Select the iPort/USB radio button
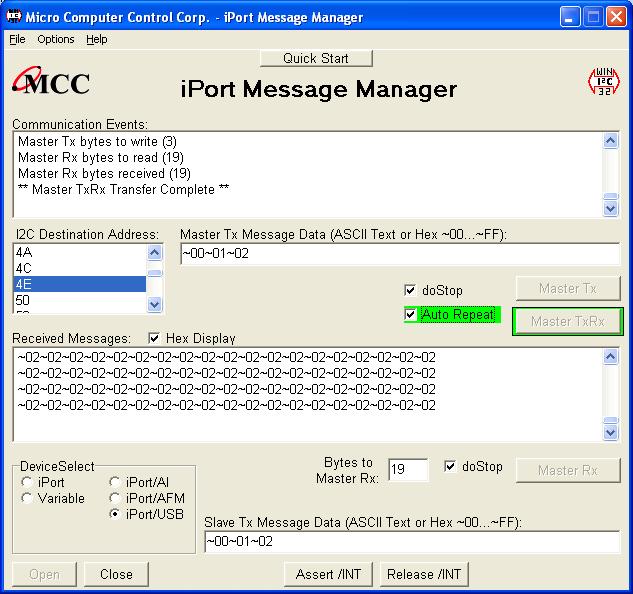This screenshot has height=594, width=633. pyautogui.click(x=115, y=514)
